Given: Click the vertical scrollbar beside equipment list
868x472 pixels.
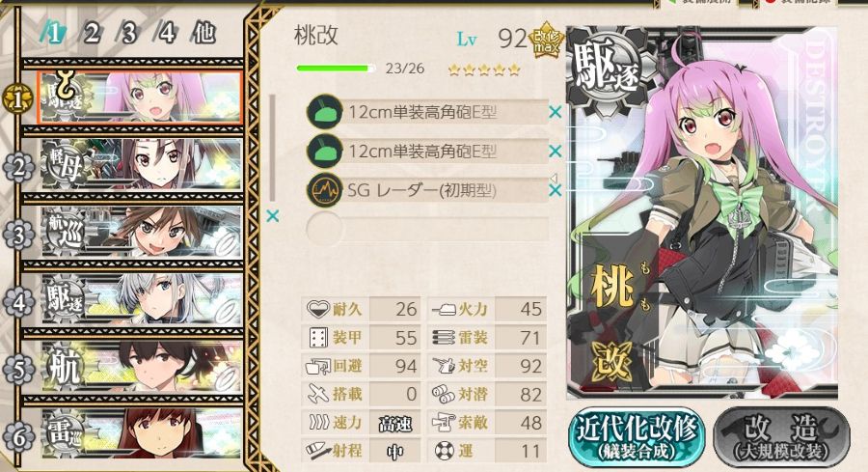Looking at the screenshot, I should (272, 149).
